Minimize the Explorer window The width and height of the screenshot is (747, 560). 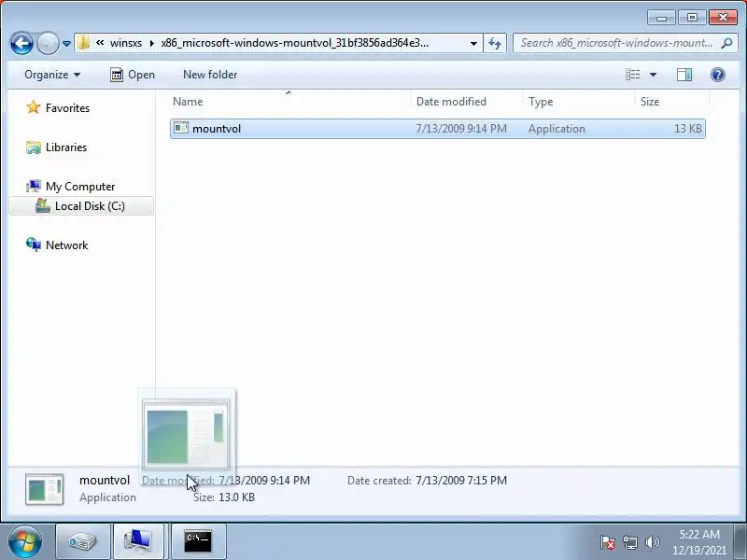tap(661, 18)
